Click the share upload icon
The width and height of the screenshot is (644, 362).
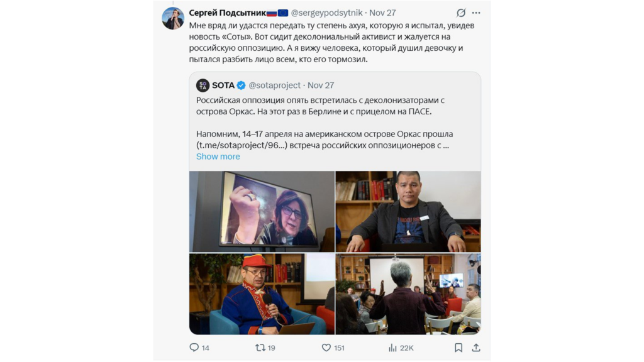coord(476,348)
